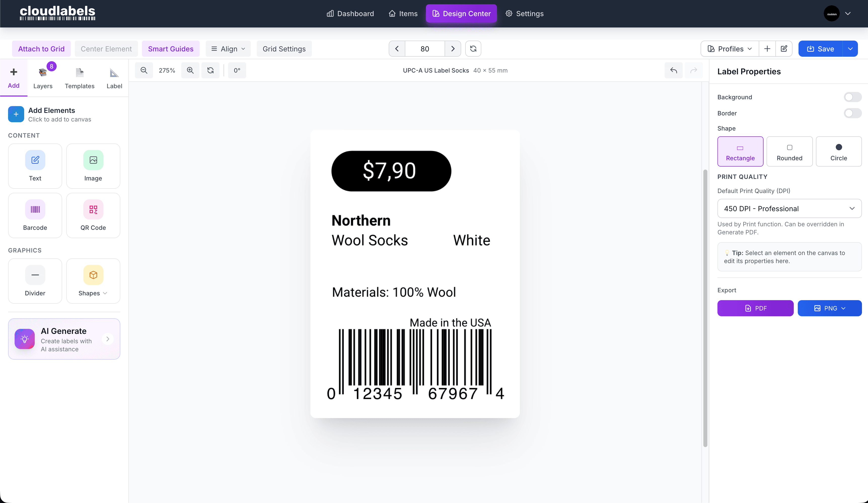The image size is (868, 503).
Task: Add a Barcode element
Action: point(35,215)
